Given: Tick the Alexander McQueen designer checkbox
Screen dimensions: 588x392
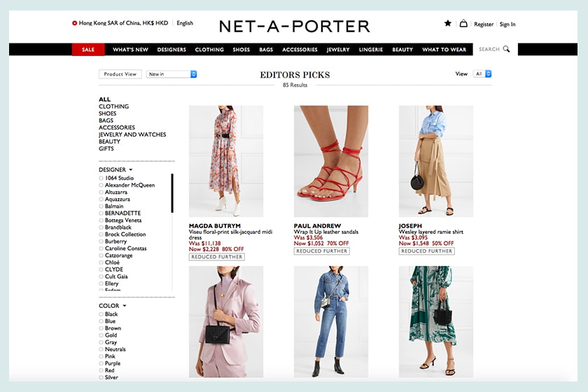Looking at the screenshot, I should [x=101, y=185].
